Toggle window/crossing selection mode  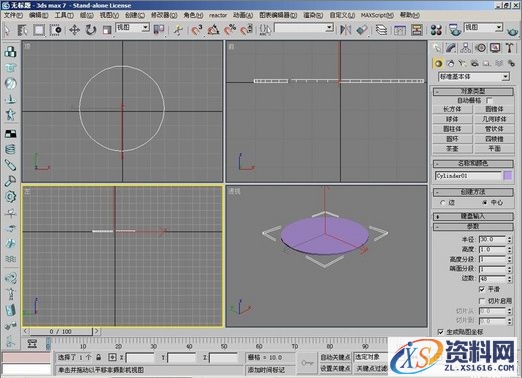56,30
